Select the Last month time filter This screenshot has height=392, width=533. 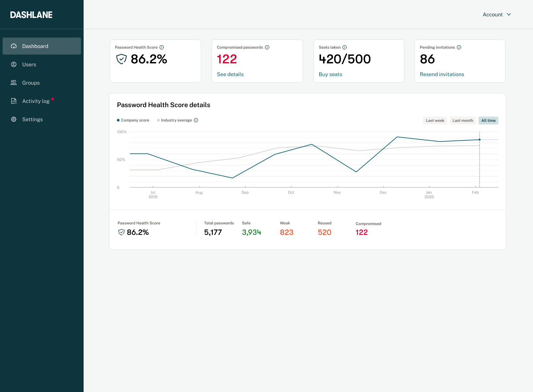point(462,120)
